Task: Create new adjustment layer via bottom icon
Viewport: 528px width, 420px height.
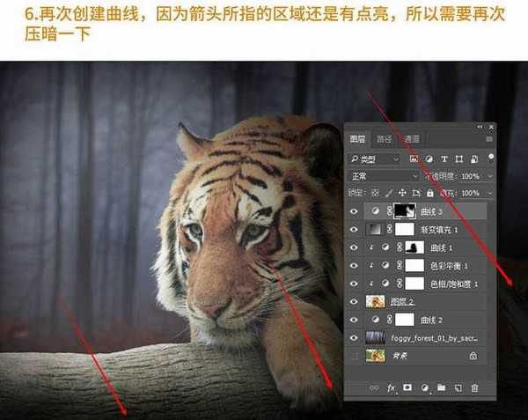Action: tap(424, 387)
